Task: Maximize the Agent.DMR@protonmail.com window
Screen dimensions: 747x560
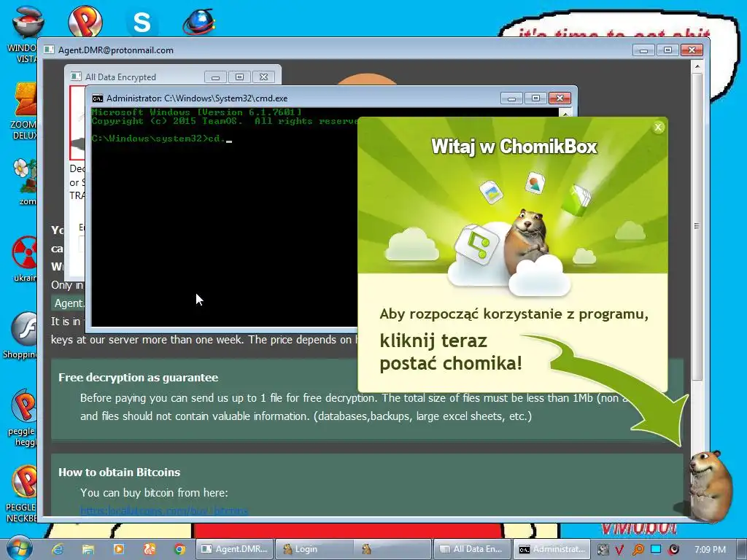Action: (x=667, y=50)
